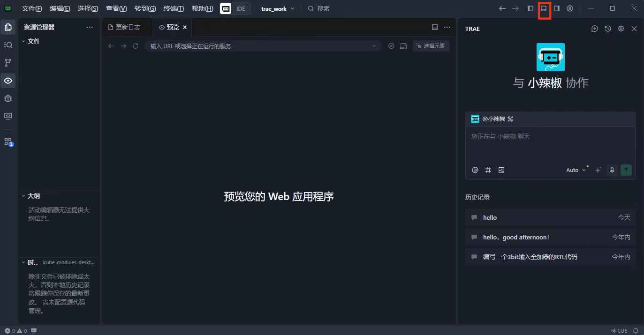The height and width of the screenshot is (335, 644).
Task: Toggle the right AI sidebar visibility
Action: coord(557,8)
